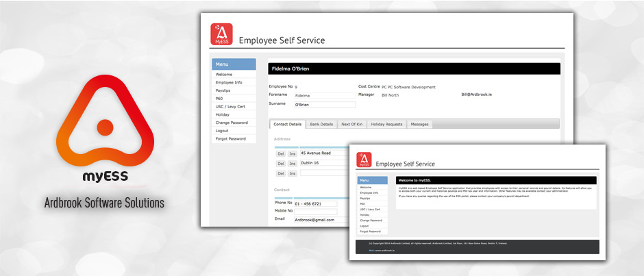The image size is (644, 276).
Task: Click the Forename field containing Fidelma
Action: coord(325,95)
